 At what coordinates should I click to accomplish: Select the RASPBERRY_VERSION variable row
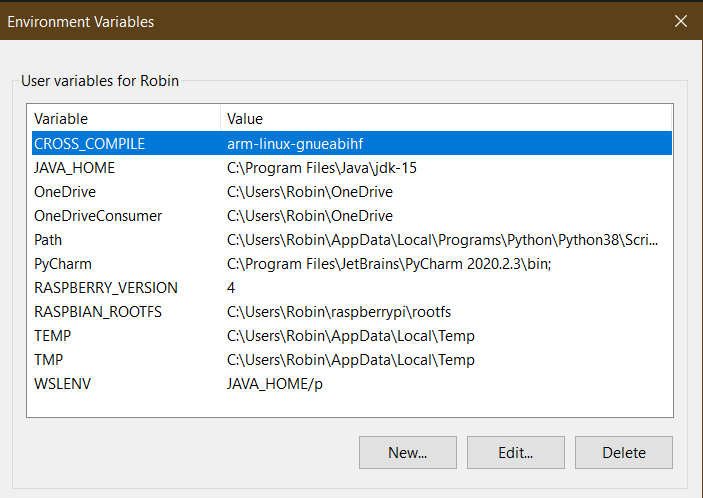(352, 288)
